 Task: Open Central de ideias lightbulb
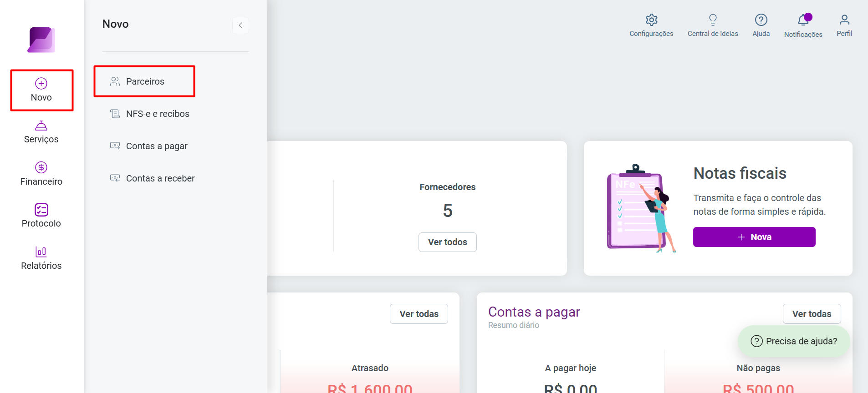click(x=713, y=25)
